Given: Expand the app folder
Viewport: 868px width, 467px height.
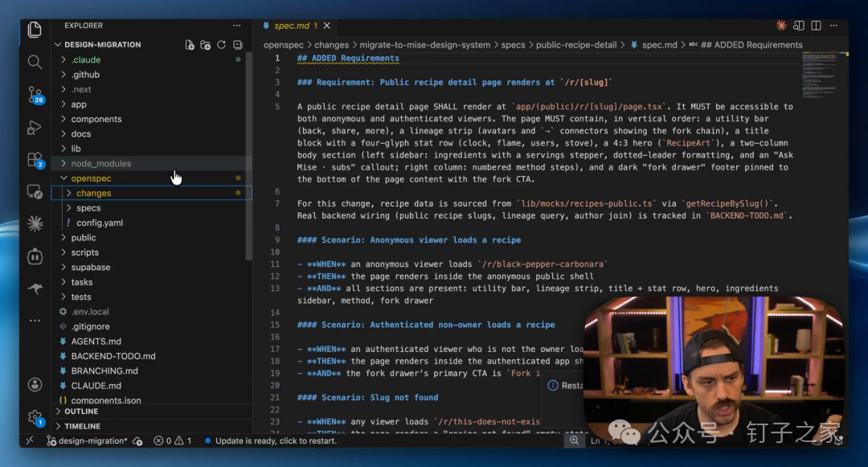Looking at the screenshot, I should pyautogui.click(x=78, y=104).
